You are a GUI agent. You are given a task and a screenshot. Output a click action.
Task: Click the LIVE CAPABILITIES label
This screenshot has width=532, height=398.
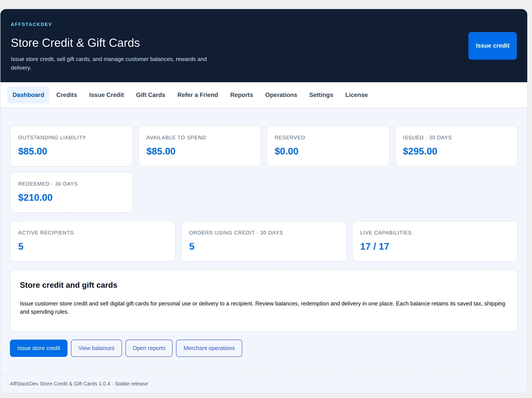[x=386, y=233]
